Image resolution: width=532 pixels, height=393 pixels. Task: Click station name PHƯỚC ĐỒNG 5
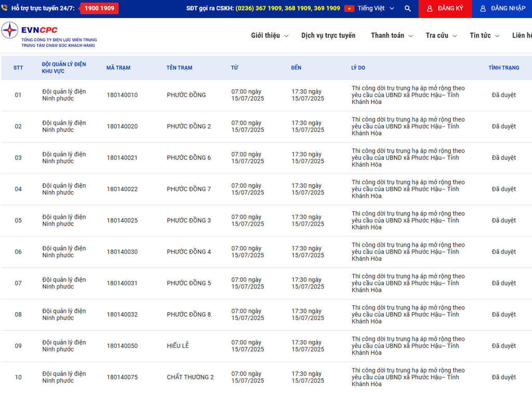[189, 283]
